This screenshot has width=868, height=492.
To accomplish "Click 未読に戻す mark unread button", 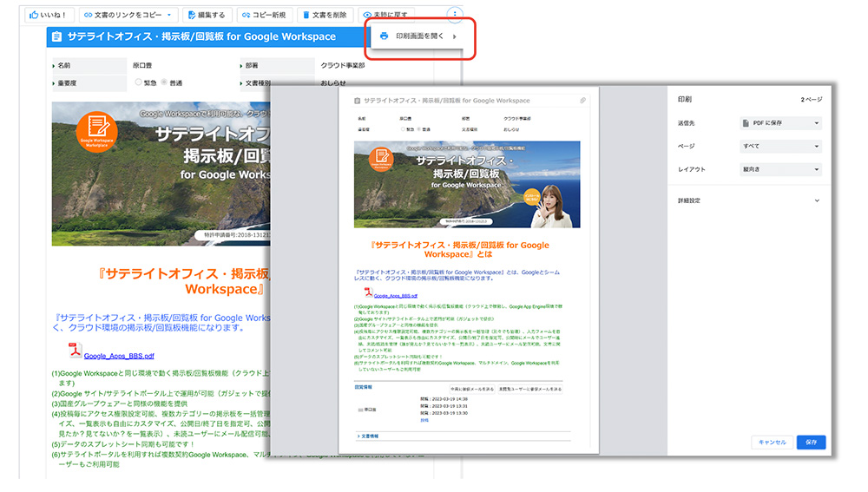I will [x=386, y=15].
